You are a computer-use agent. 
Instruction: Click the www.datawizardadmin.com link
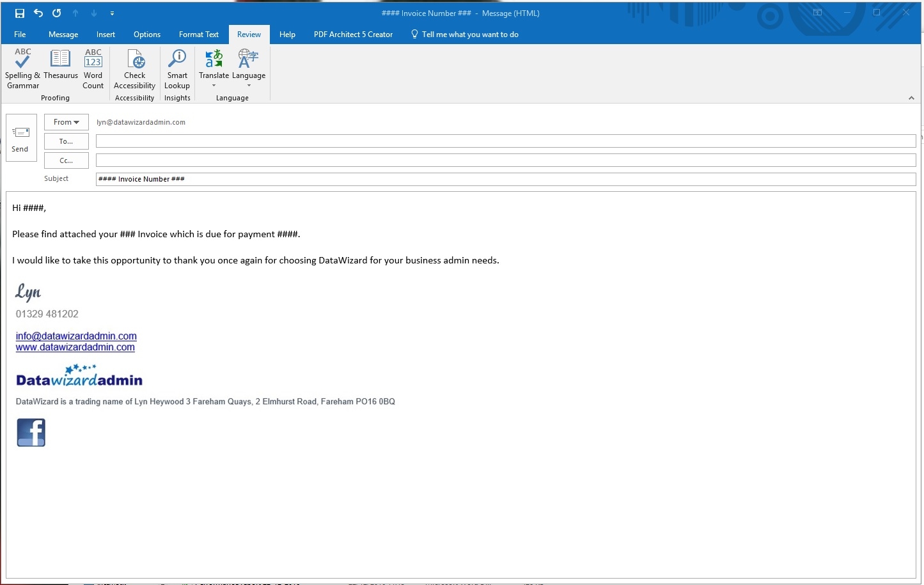coord(75,347)
